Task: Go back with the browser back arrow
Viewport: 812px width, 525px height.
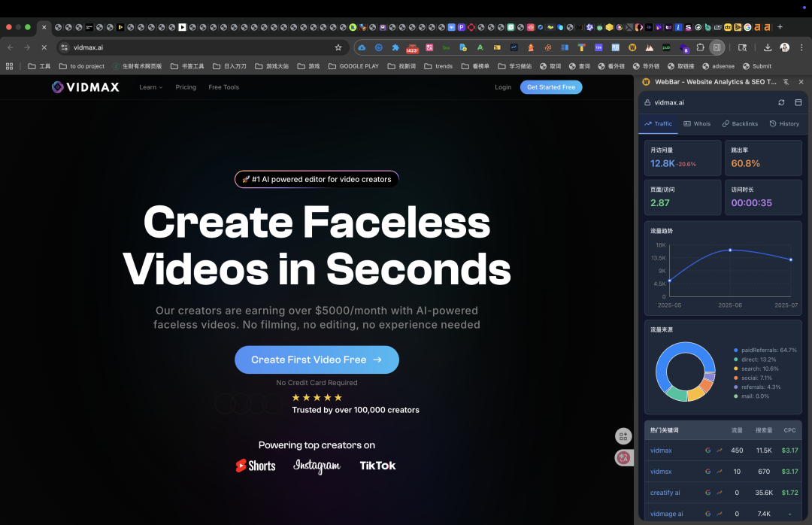Action: click(x=11, y=47)
